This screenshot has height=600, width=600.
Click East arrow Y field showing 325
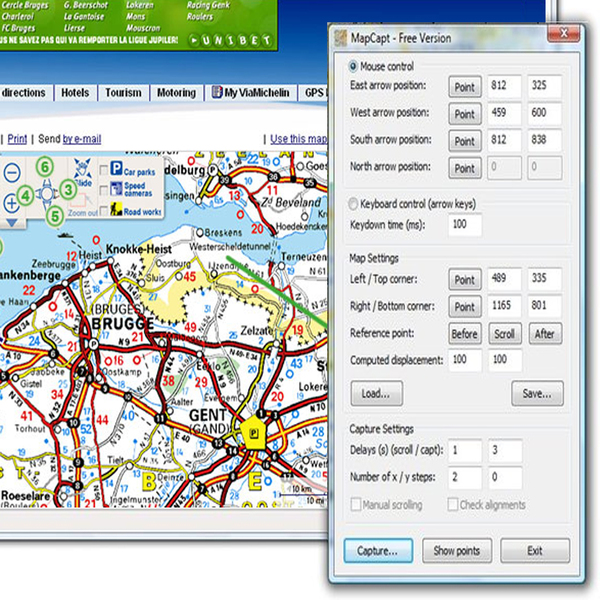pos(545,86)
